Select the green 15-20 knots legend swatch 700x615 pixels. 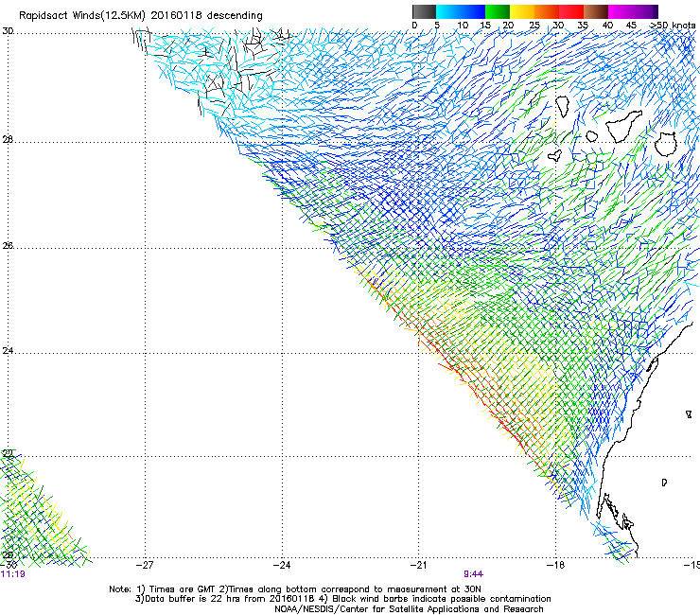tap(498, 11)
